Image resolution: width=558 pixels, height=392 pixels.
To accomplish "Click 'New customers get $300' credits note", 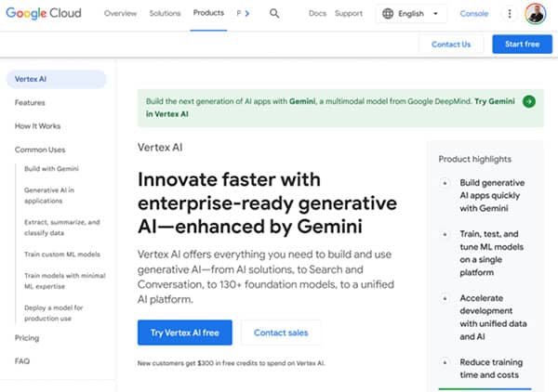I will pyautogui.click(x=231, y=363).
